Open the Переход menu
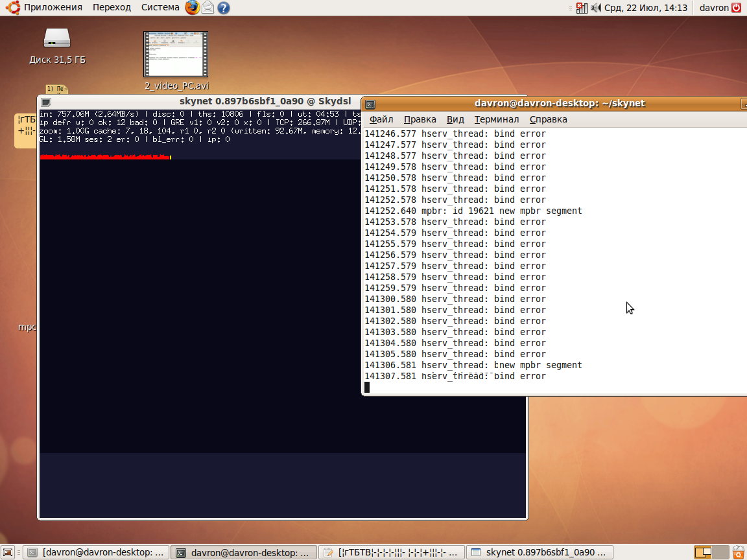The height and width of the screenshot is (560, 747). pyautogui.click(x=112, y=8)
